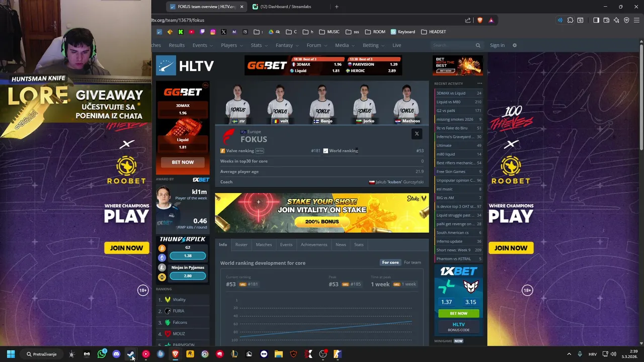Open the Live nav link
This screenshot has width=644, height=362.
pyautogui.click(x=397, y=45)
